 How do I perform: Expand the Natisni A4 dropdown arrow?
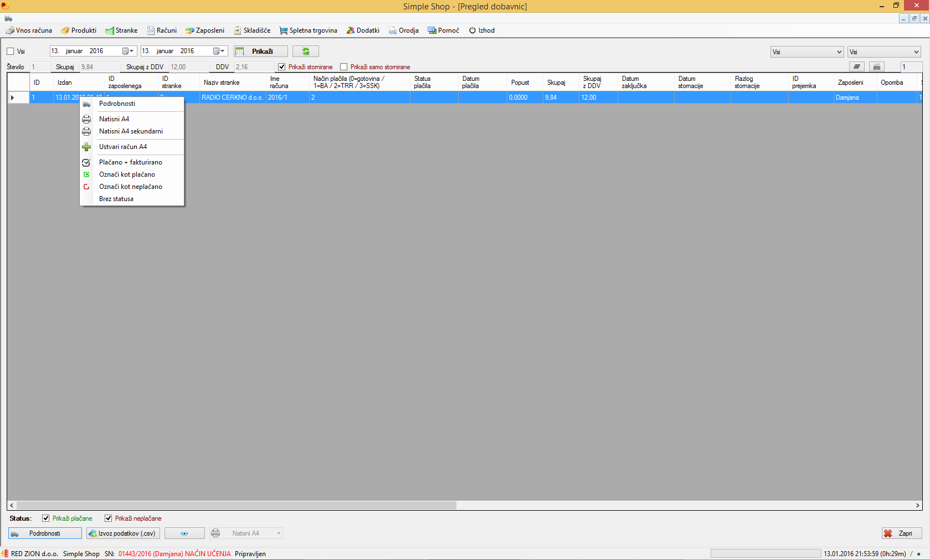279,533
